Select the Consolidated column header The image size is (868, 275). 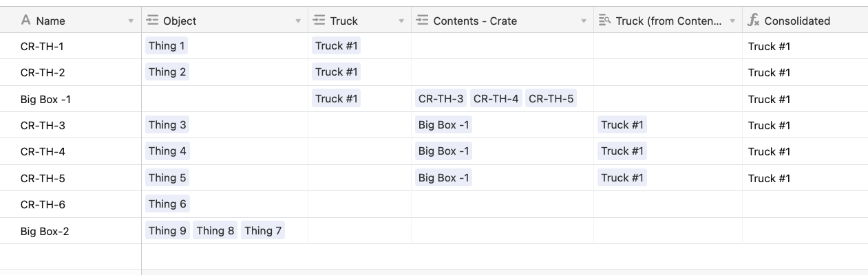805,21
